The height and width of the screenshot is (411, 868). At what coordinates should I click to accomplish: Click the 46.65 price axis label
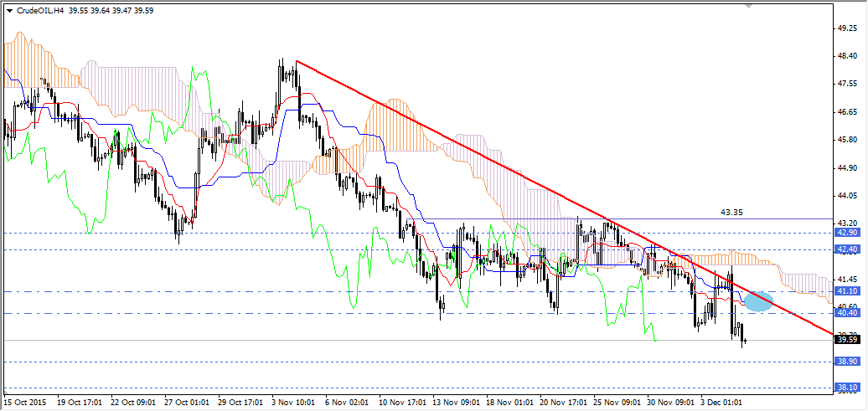coord(848,112)
